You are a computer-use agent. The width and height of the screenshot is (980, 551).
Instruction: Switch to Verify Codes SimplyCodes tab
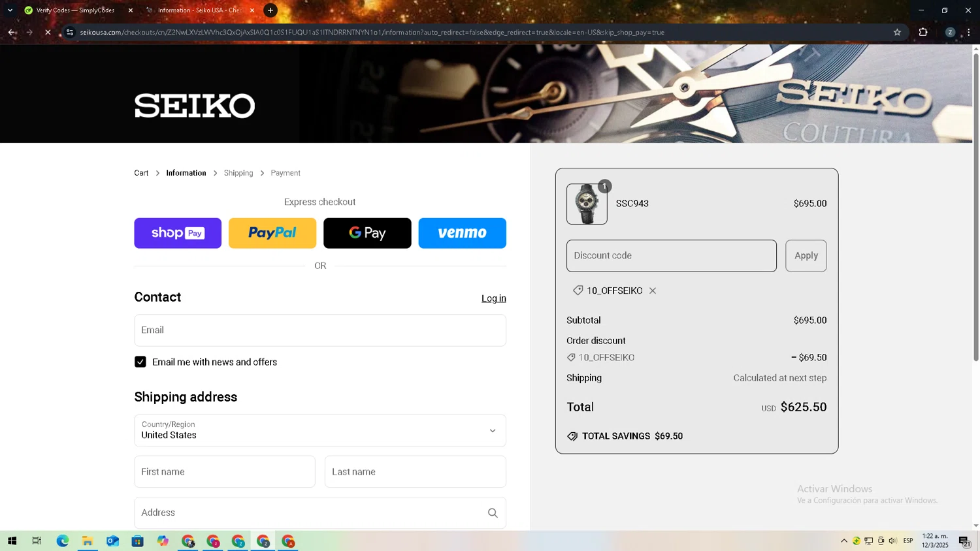tap(75, 10)
